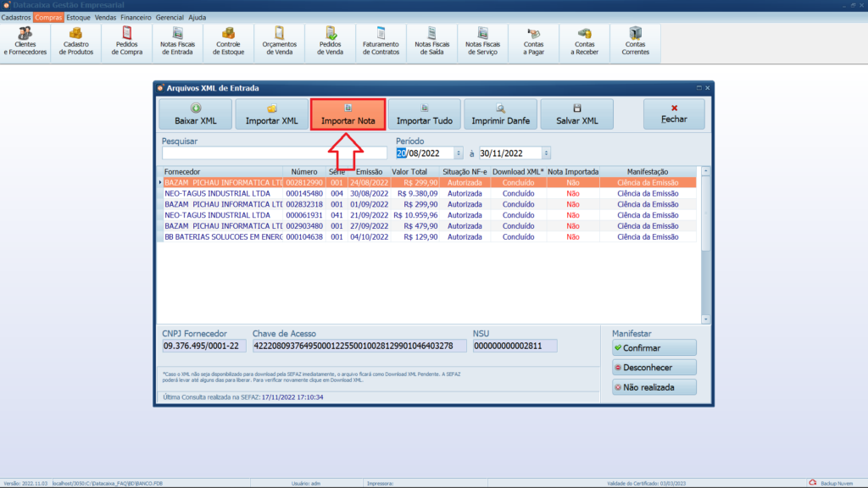
Task: Open the start date calendar dropdown
Action: coord(459,153)
